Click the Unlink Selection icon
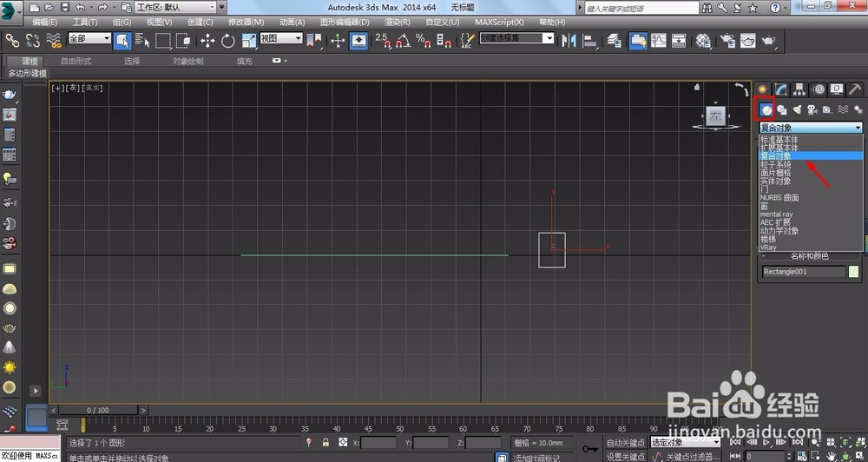 pos(33,41)
